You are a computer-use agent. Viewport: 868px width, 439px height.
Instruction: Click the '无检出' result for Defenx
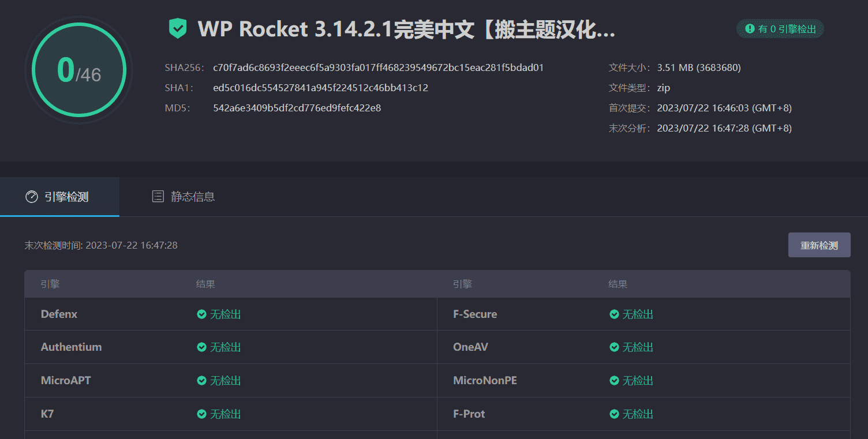tap(225, 314)
